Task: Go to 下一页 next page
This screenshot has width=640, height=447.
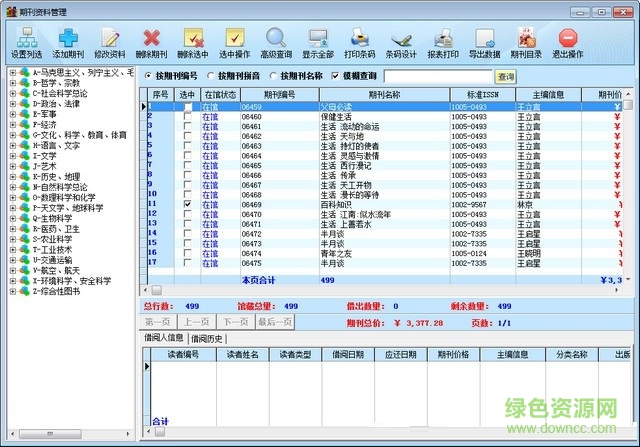Action: pos(236,322)
